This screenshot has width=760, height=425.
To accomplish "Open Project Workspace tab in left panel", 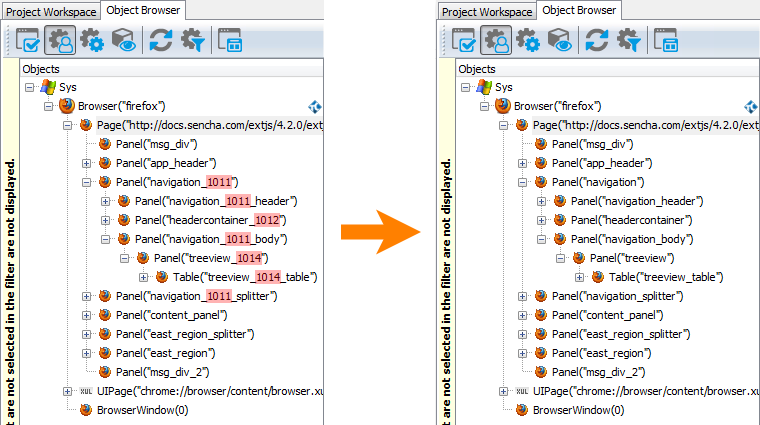I will [51, 12].
